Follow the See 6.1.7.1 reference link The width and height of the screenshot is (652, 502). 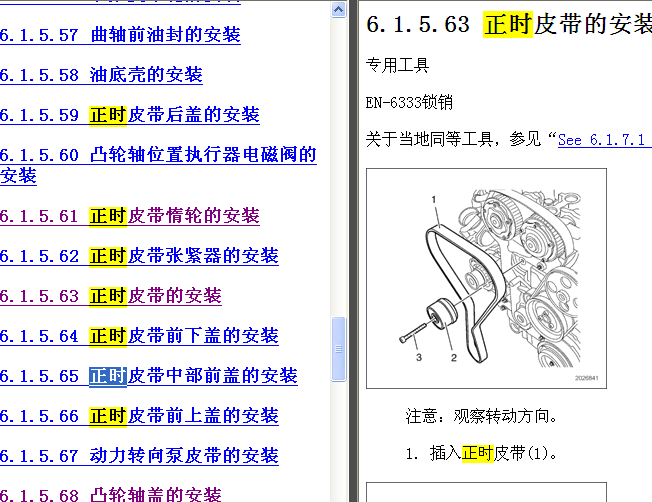pyautogui.click(x=605, y=140)
